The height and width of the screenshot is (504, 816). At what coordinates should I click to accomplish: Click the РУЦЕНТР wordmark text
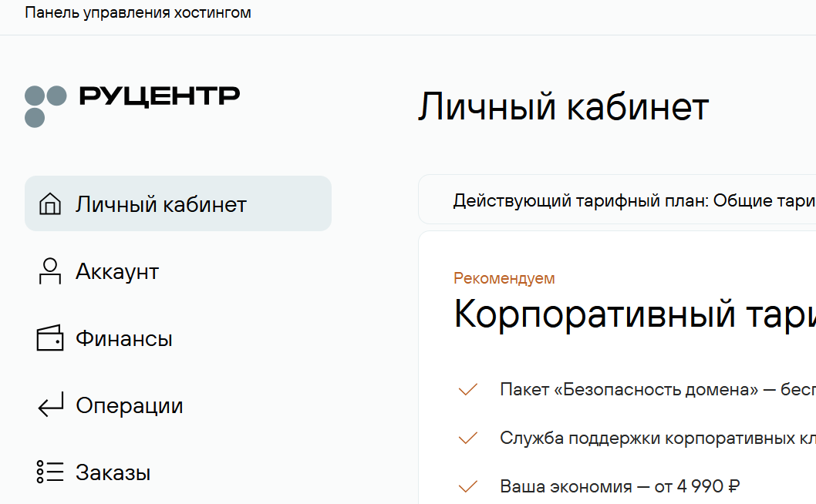pyautogui.click(x=160, y=96)
